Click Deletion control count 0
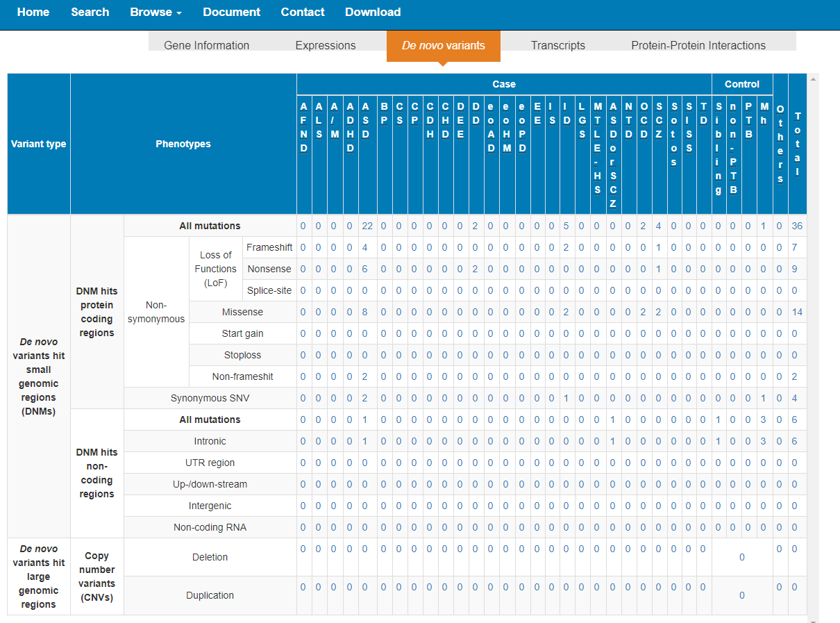The height and width of the screenshot is (623, 840). [x=742, y=557]
